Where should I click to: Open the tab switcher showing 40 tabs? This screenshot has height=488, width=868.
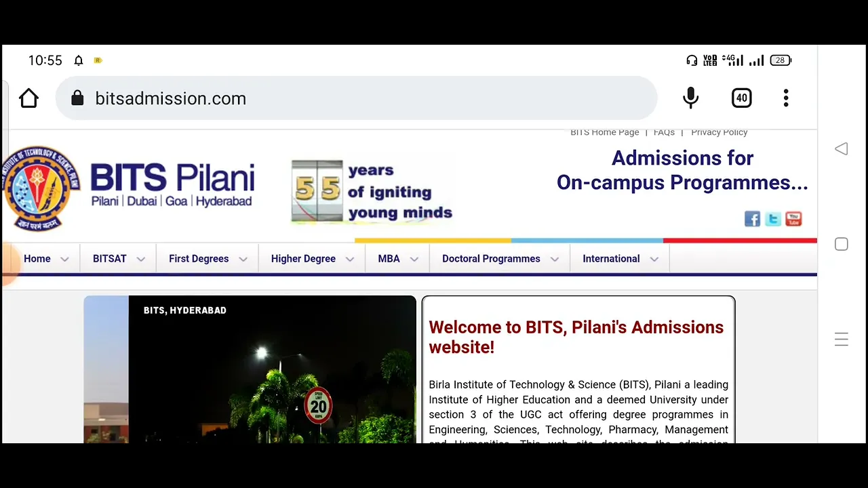(x=742, y=98)
